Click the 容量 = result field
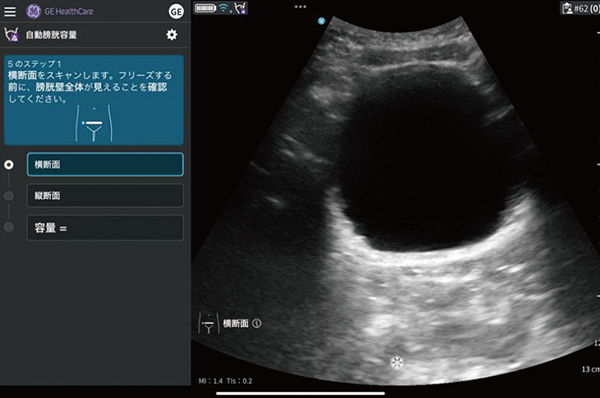This screenshot has height=398, width=600. click(x=105, y=228)
